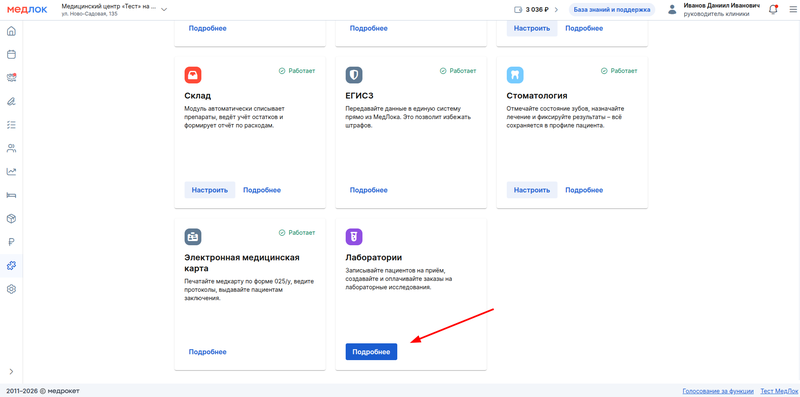Open profile Иванов Даниил Иванович
Viewport: 800px width, 397px height.
point(721,6)
